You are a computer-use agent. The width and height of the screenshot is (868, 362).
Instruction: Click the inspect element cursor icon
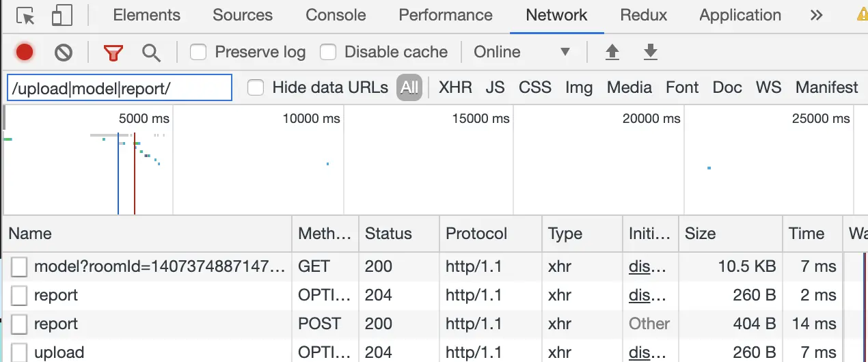26,16
